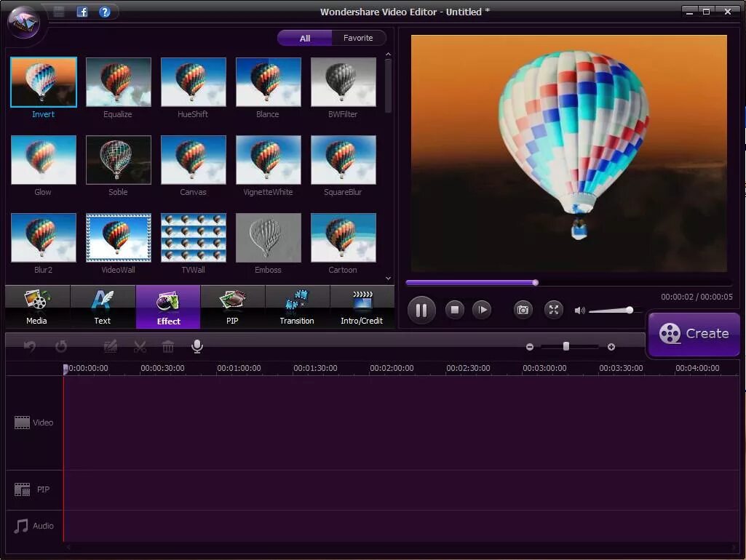Open the Media tab
Image resolution: width=746 pixels, height=560 pixels.
tap(37, 307)
